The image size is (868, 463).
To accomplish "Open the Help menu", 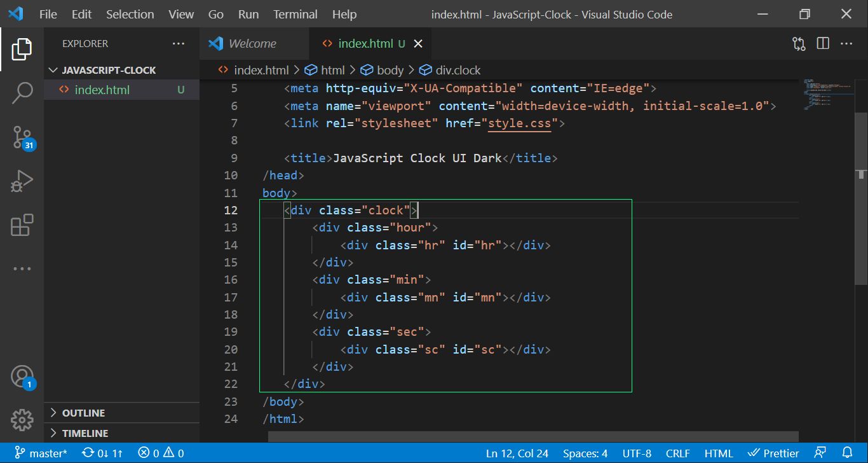I will (344, 14).
